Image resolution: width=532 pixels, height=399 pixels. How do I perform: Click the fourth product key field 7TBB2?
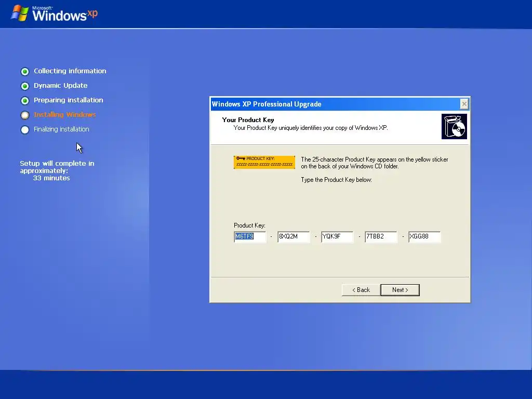(381, 236)
